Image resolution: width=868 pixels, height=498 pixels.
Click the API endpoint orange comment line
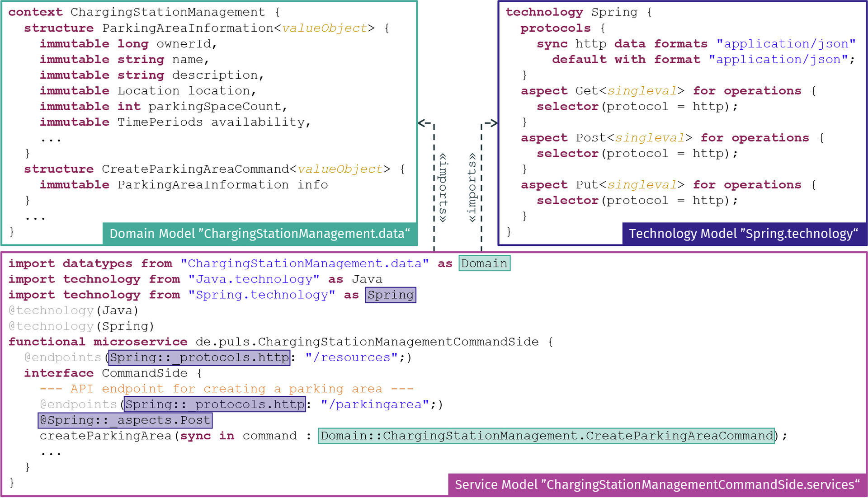click(226, 389)
